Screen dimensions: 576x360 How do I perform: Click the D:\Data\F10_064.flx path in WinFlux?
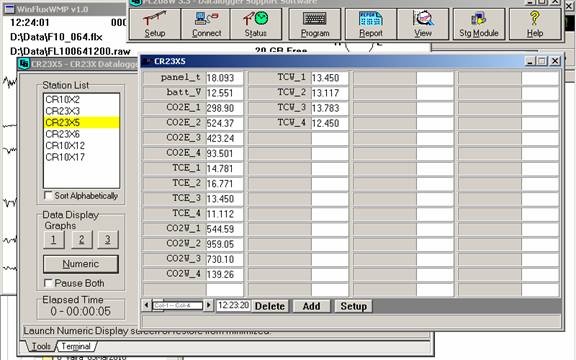pyautogui.click(x=56, y=37)
